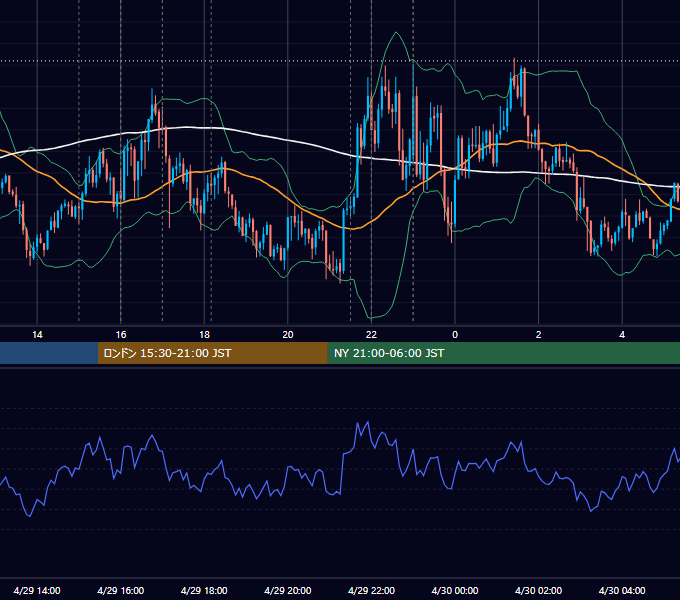Click hour label 18 on price axis
This screenshot has width=680, height=600.
pyautogui.click(x=204, y=335)
